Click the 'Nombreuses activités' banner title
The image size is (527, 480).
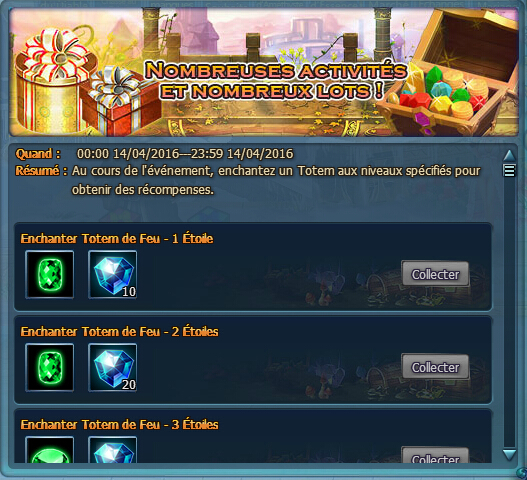pyautogui.click(x=276, y=81)
